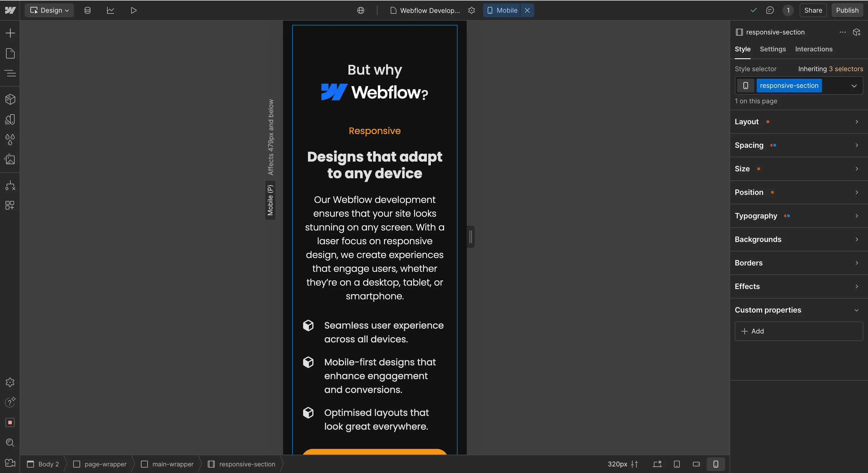Image resolution: width=868 pixels, height=473 pixels.
Task: Open the Assets panel
Action: 10,160
